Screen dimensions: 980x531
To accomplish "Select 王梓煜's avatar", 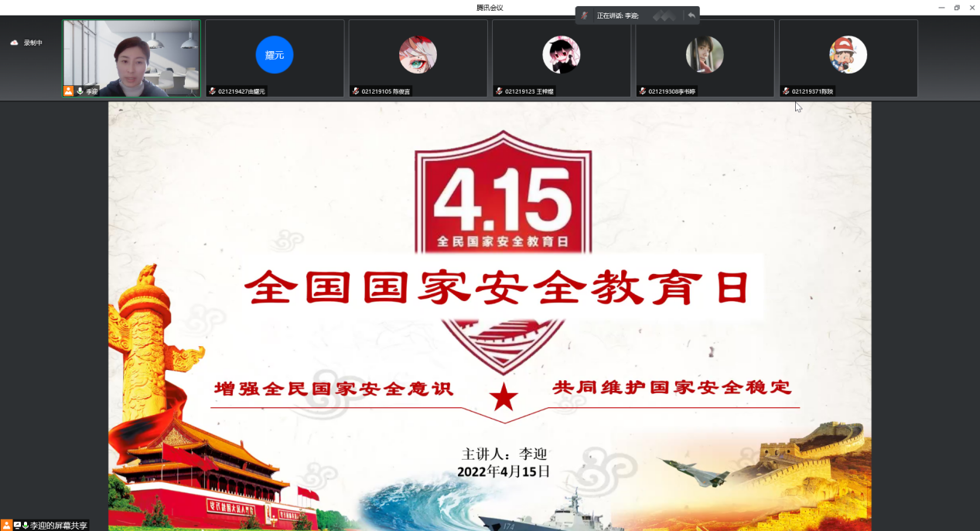I will [562, 55].
